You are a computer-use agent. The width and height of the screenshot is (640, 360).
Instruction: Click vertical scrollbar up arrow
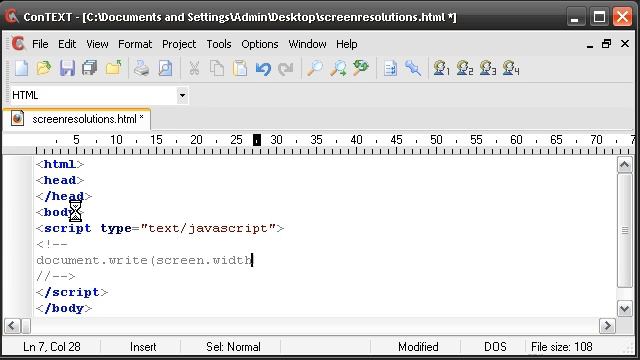[x=624, y=165]
